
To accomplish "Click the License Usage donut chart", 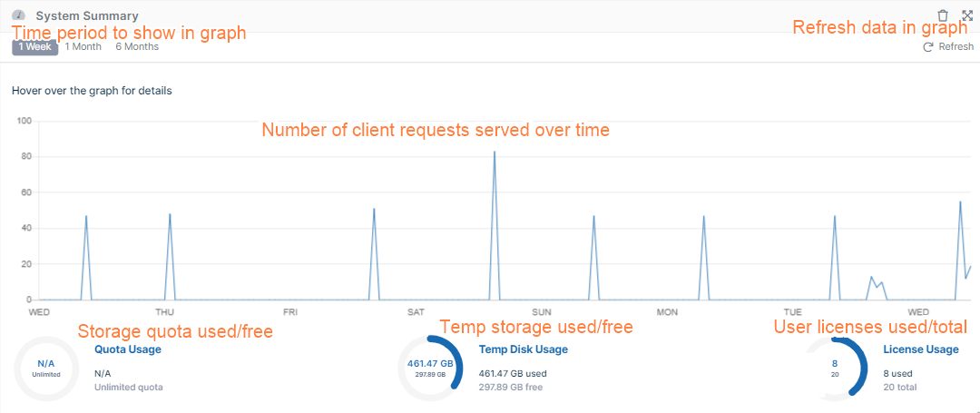I will [835, 368].
